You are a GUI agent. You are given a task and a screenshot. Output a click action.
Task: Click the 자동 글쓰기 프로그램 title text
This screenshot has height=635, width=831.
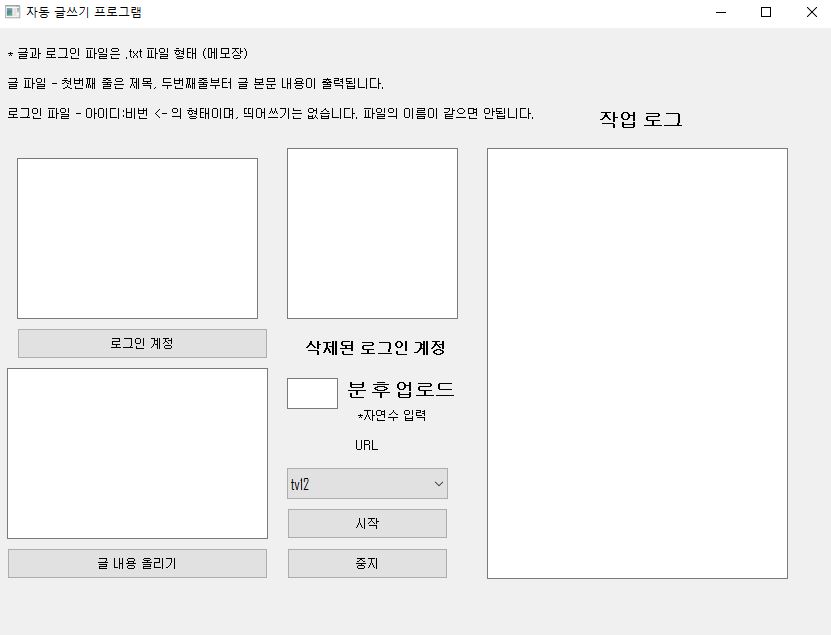click(x=83, y=13)
